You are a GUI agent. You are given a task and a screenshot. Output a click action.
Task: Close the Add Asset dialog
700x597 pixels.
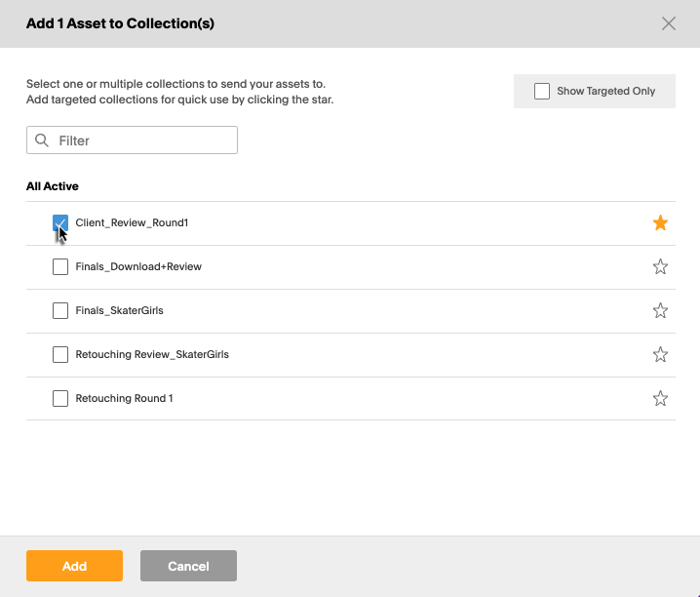[x=668, y=23]
